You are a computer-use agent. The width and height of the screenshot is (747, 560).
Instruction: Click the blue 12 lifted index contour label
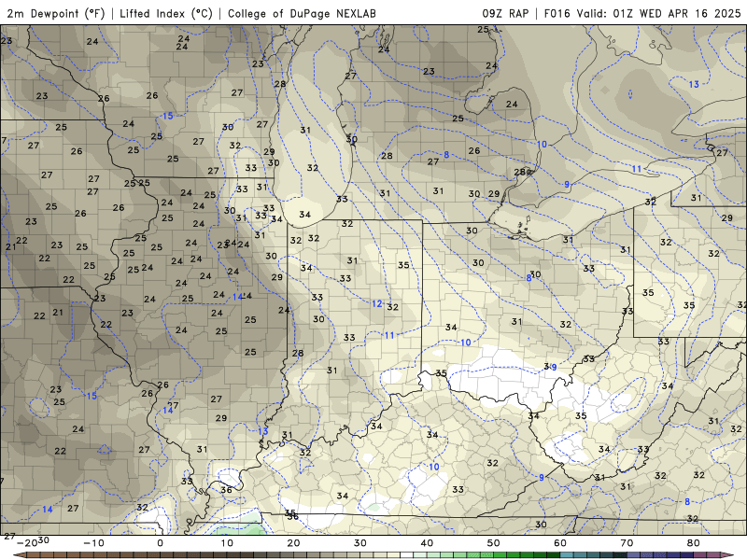point(377,304)
